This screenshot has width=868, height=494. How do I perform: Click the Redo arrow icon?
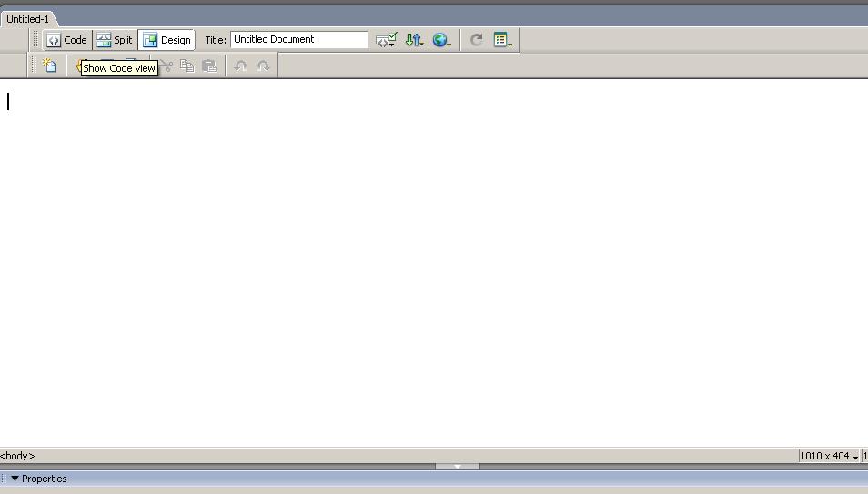click(264, 66)
